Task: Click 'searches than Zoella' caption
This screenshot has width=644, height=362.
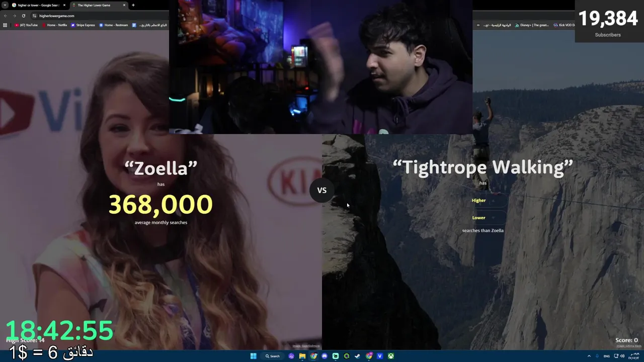Action: (483, 230)
